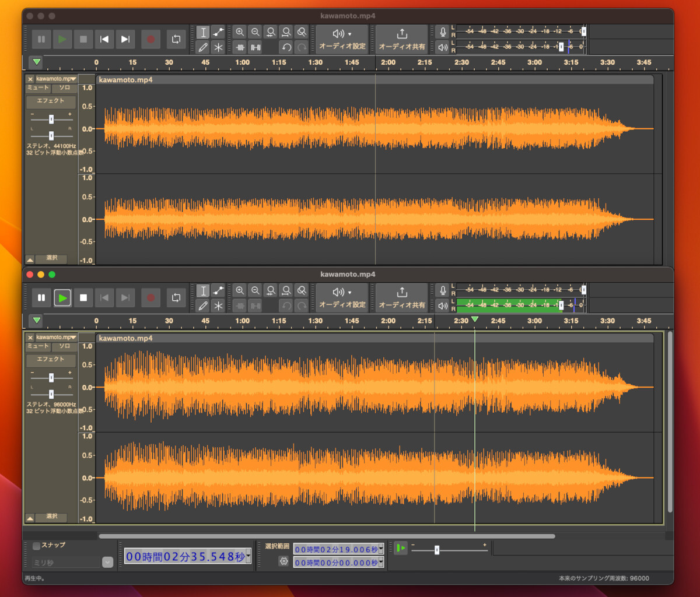Open the 96000Hz track name dropdown menu
The height and width of the screenshot is (597, 700).
tap(56, 337)
